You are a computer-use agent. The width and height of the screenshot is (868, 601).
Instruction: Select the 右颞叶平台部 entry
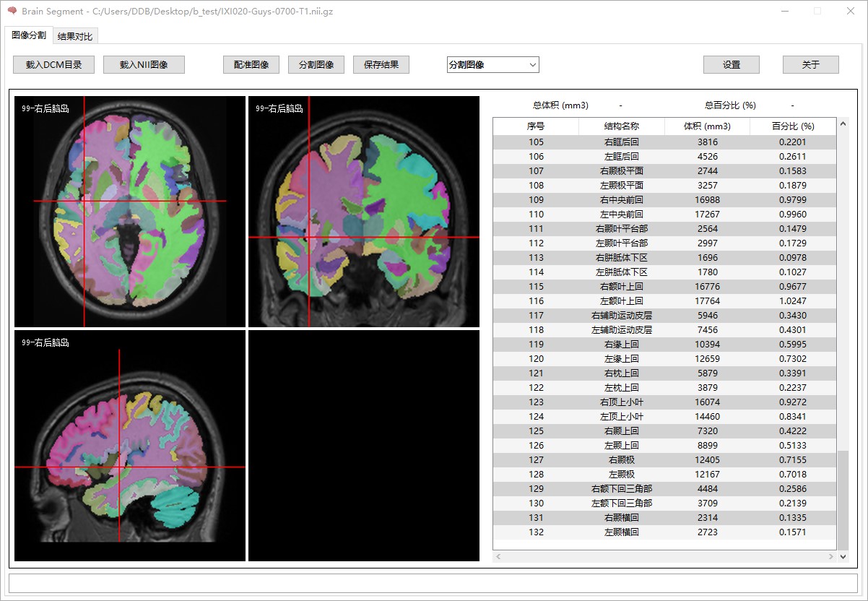pyautogui.click(x=622, y=229)
